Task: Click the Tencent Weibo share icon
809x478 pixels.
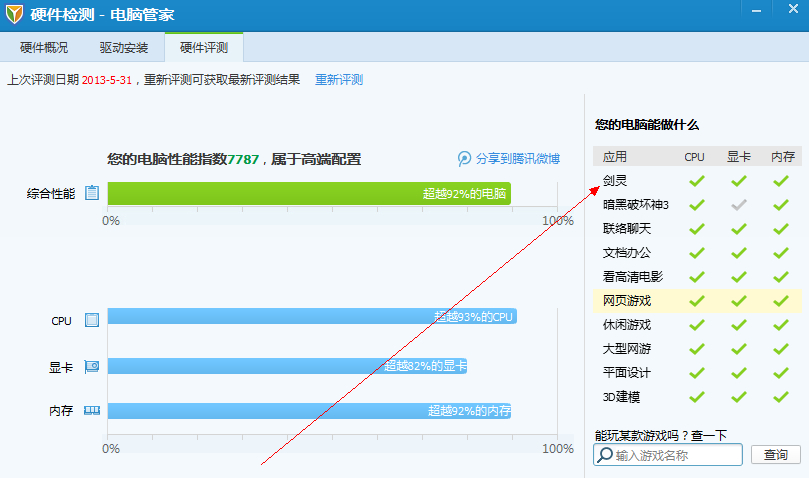Action: pos(464,158)
